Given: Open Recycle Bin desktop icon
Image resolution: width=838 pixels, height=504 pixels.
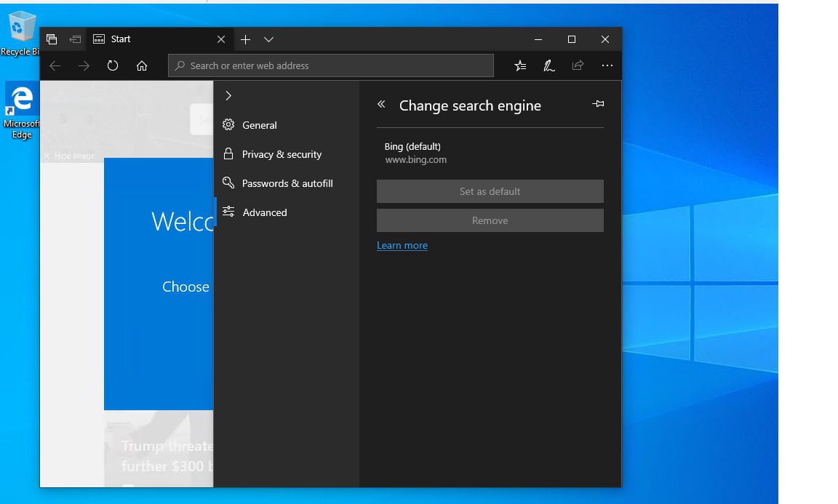Looking at the screenshot, I should pos(20,33).
